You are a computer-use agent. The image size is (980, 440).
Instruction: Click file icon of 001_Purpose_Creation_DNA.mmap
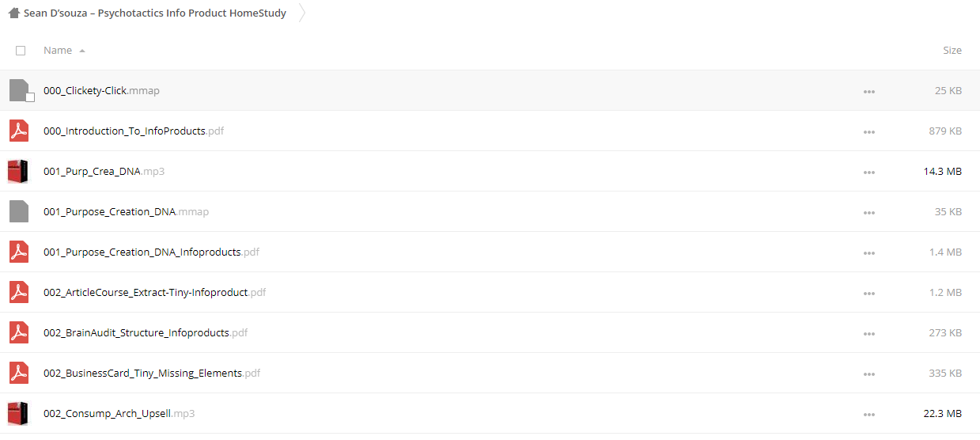[x=19, y=211]
